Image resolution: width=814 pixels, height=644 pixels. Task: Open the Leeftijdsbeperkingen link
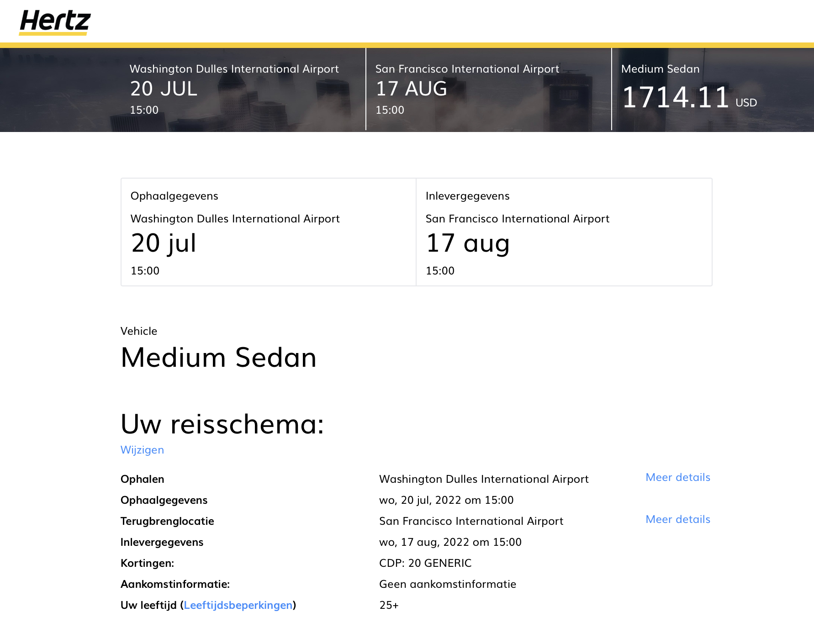click(x=238, y=605)
